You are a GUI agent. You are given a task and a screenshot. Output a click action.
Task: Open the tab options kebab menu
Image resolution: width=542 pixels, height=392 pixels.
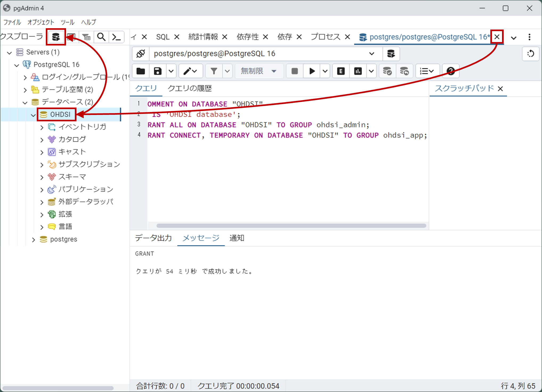pos(529,37)
